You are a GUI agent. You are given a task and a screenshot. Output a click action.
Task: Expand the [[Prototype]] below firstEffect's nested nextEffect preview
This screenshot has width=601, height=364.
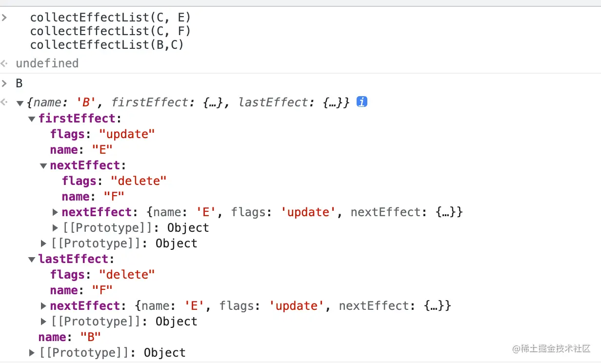pyautogui.click(x=55, y=228)
